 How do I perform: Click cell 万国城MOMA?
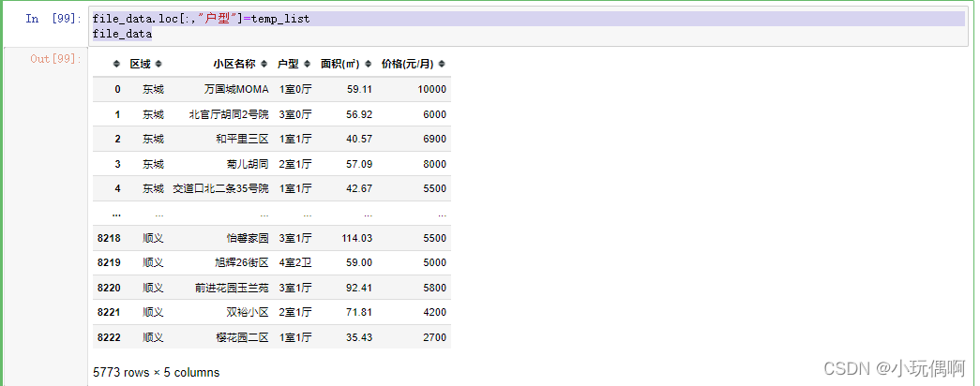pos(236,89)
